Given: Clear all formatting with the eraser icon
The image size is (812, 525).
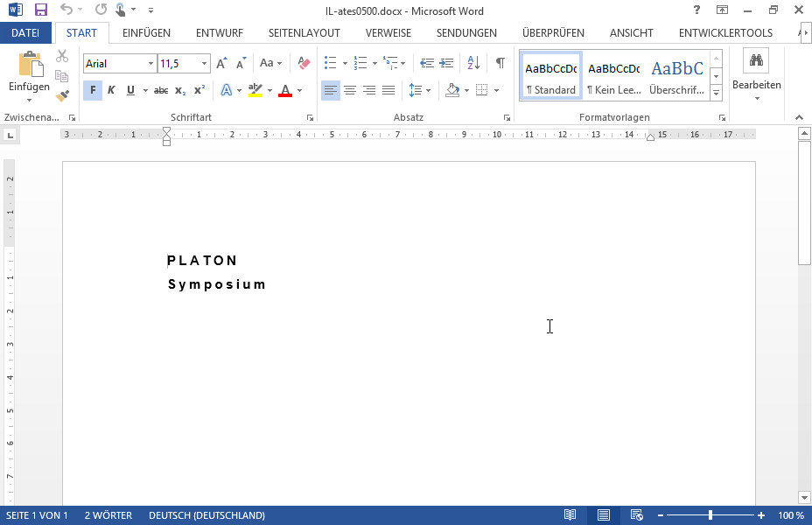Looking at the screenshot, I should coord(304,63).
